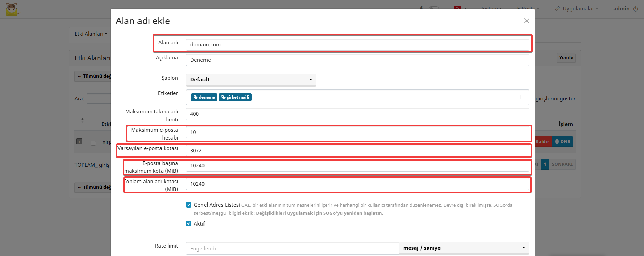Click the mailcow logo
644x256 pixels.
[x=12, y=9]
